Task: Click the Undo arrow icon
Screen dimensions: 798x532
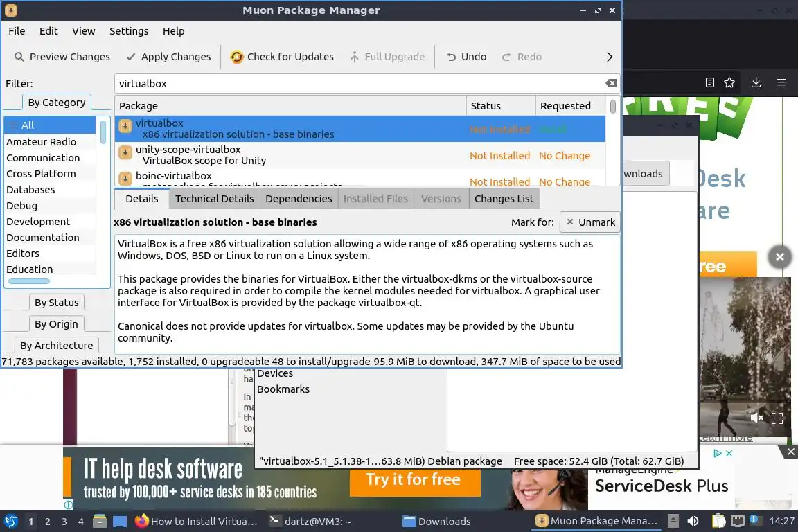Action: click(452, 57)
